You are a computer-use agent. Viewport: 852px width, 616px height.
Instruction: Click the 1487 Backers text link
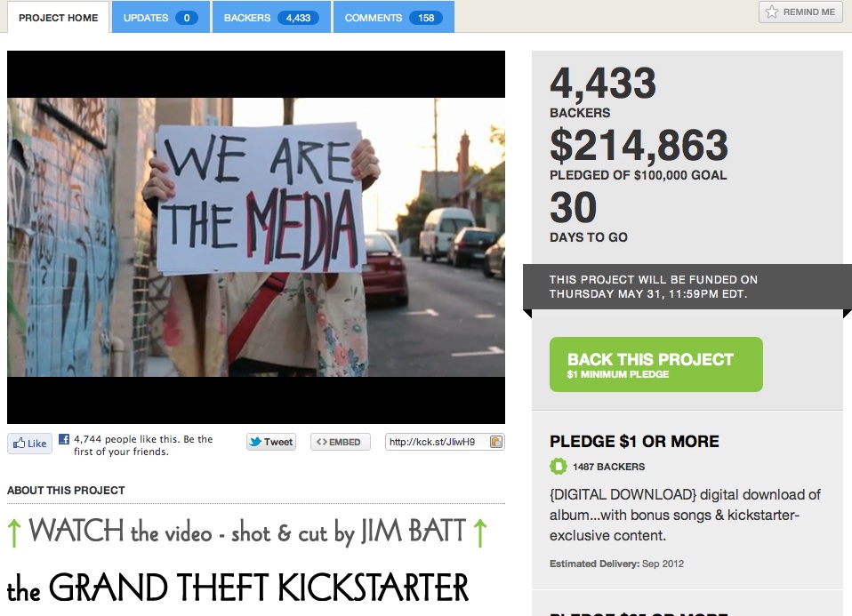(x=608, y=467)
